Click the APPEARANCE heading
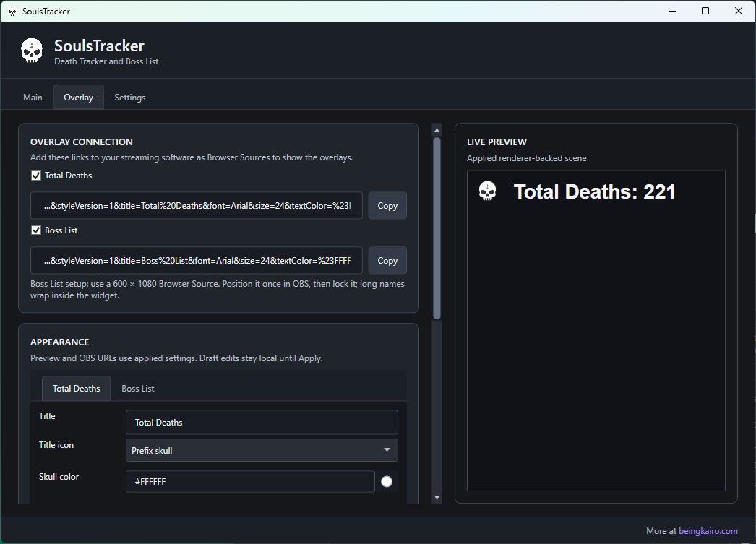Screen dimensions: 756x544 (x=60, y=342)
